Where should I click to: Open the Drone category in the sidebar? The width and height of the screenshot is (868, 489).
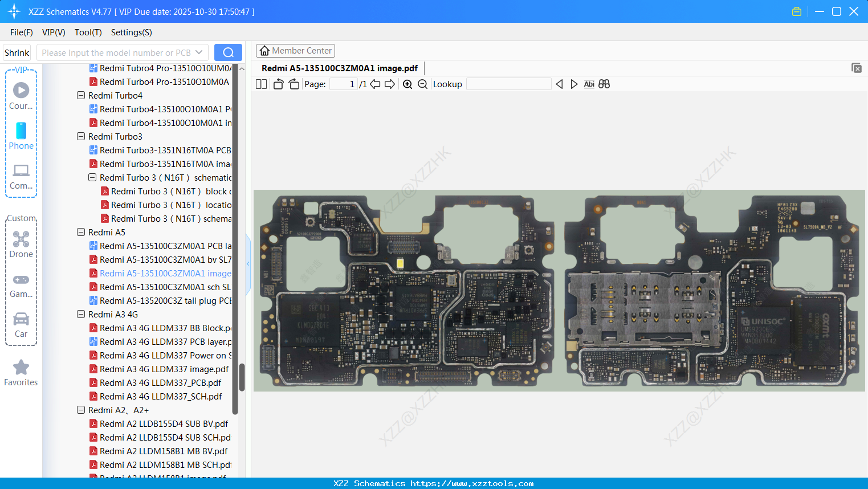(21, 245)
